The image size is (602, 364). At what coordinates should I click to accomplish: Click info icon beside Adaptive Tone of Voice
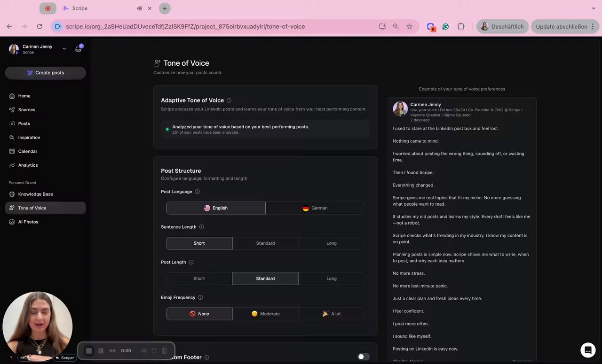[x=229, y=101]
